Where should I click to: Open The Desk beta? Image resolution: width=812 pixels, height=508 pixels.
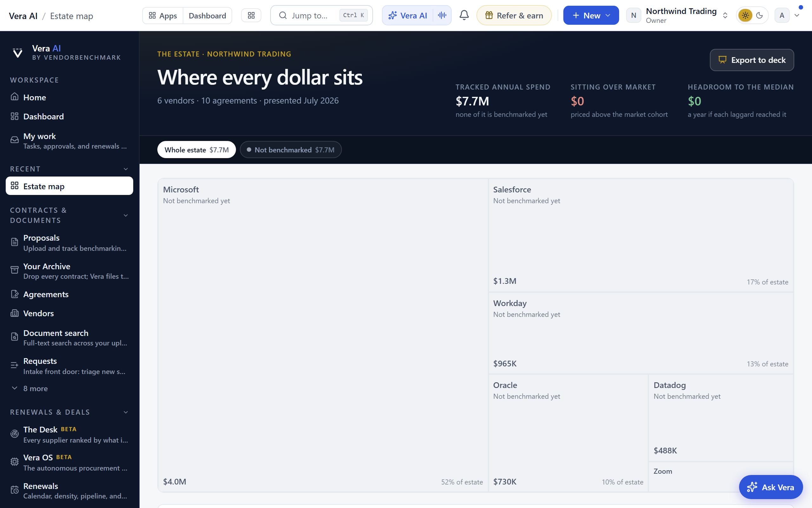(x=69, y=434)
